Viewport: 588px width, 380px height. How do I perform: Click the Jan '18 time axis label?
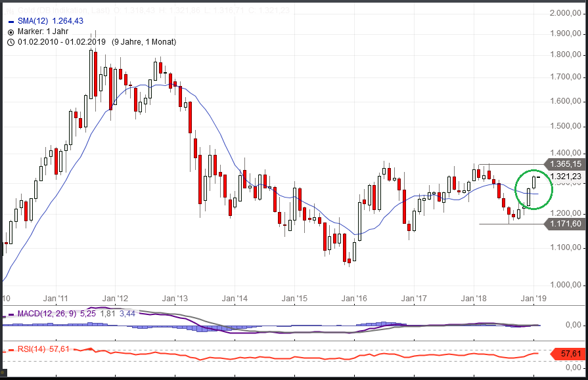pyautogui.click(x=474, y=299)
